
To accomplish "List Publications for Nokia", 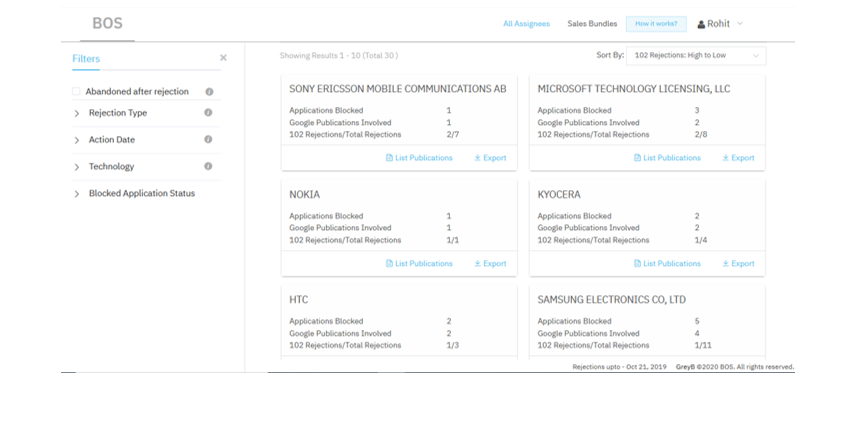I will pyautogui.click(x=419, y=264).
